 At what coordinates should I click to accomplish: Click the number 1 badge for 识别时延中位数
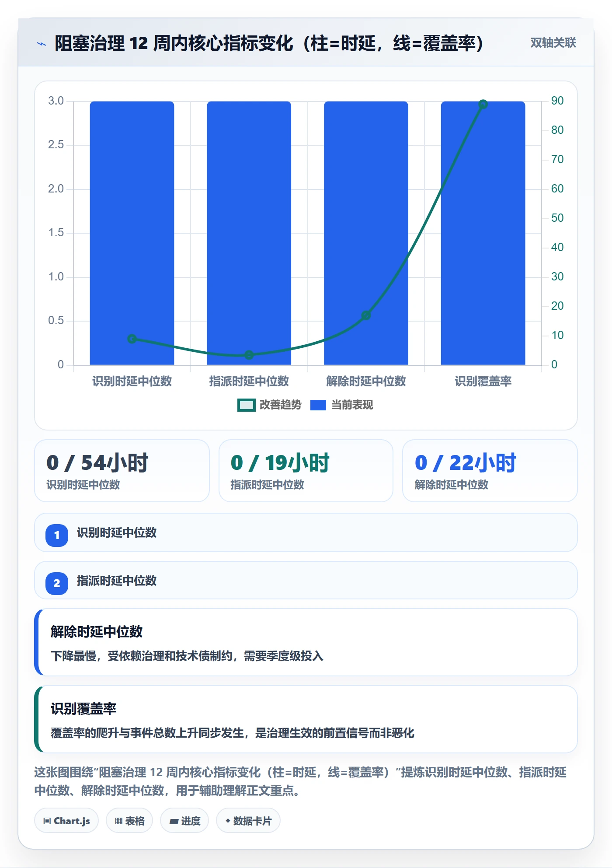57,535
